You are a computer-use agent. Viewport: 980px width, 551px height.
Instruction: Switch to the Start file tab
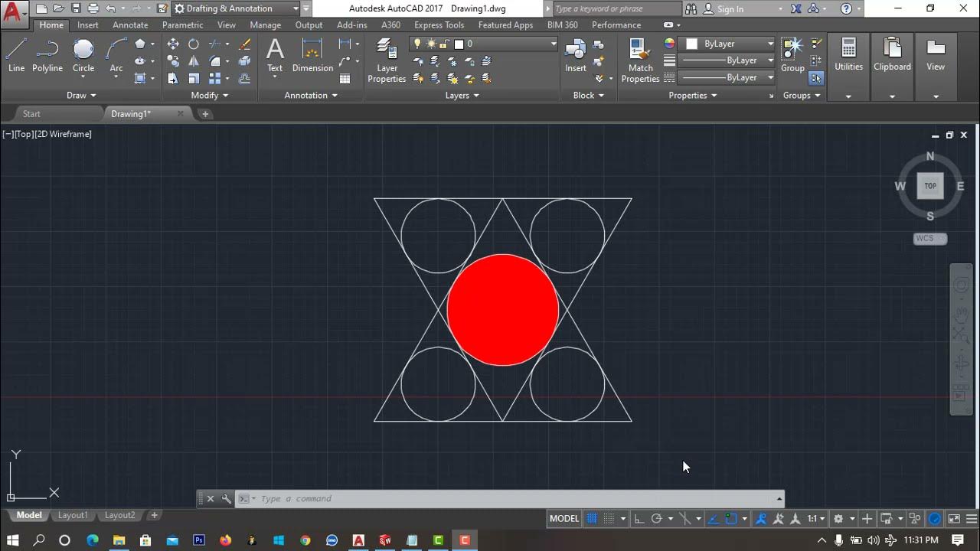pyautogui.click(x=31, y=113)
